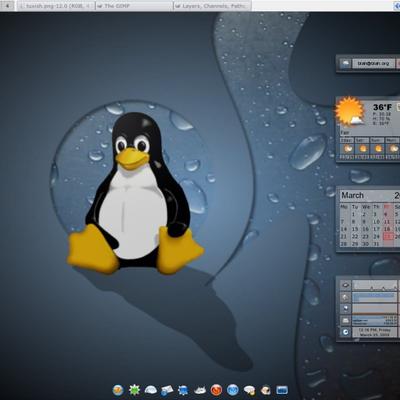
Task: Click the blue gear icon in the dock
Action: click(183, 390)
